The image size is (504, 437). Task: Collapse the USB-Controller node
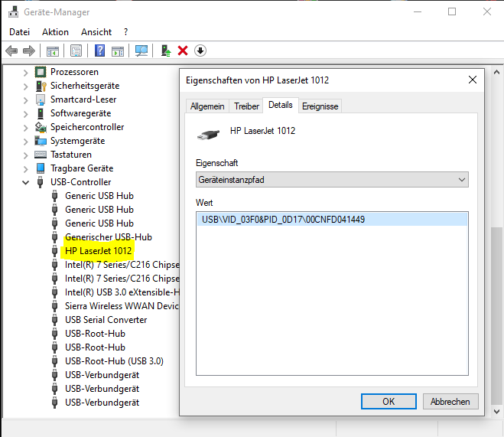click(26, 183)
